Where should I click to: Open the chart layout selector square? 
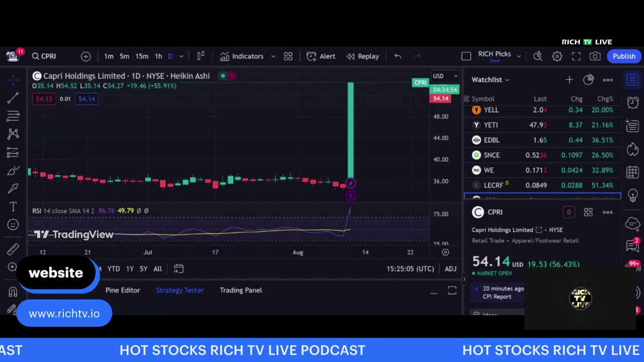point(466,56)
